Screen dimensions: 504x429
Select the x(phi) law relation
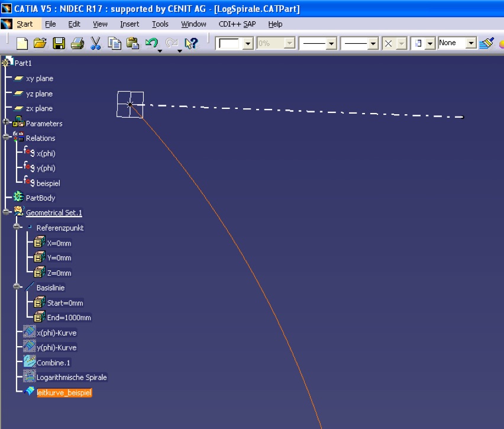tap(46, 153)
